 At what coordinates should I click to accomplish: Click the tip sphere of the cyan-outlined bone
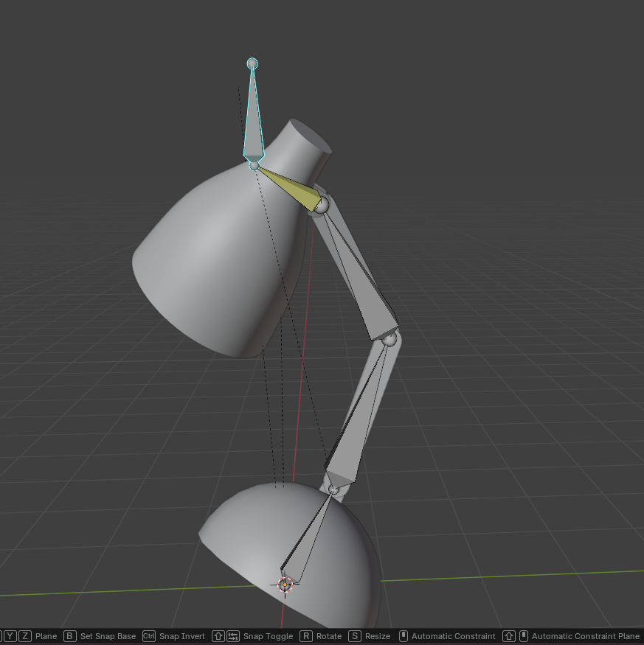coord(252,63)
